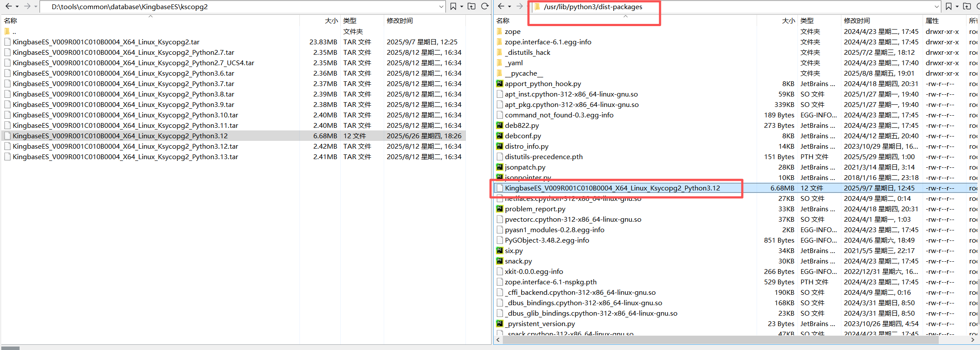The width and height of the screenshot is (980, 350).
Task: Select Ksycopg2_Python3.12.tar in local pane
Action: coord(126,147)
